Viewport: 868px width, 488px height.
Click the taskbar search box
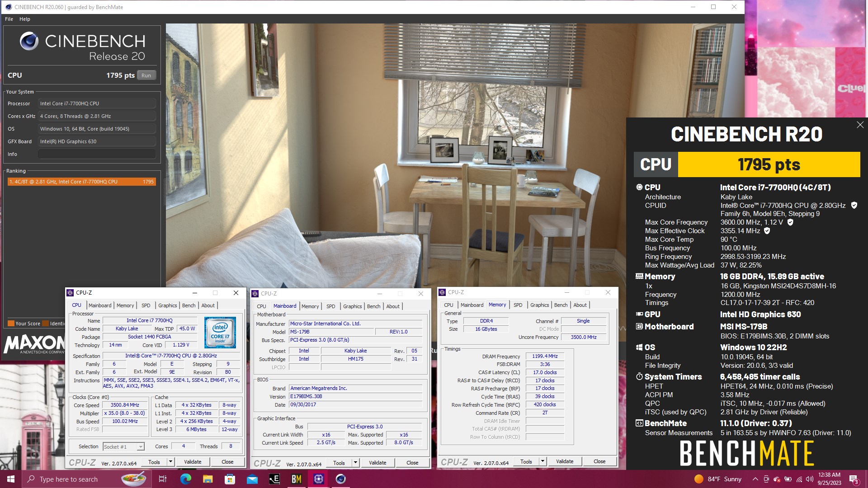pyautogui.click(x=86, y=479)
